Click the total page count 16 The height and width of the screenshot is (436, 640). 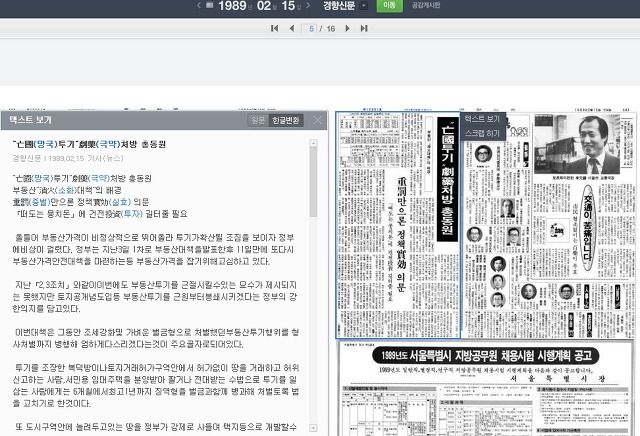[331, 29]
